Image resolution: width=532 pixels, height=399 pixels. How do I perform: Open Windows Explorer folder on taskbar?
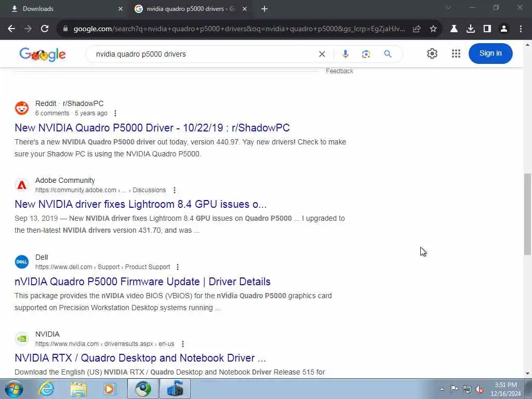[78, 389]
